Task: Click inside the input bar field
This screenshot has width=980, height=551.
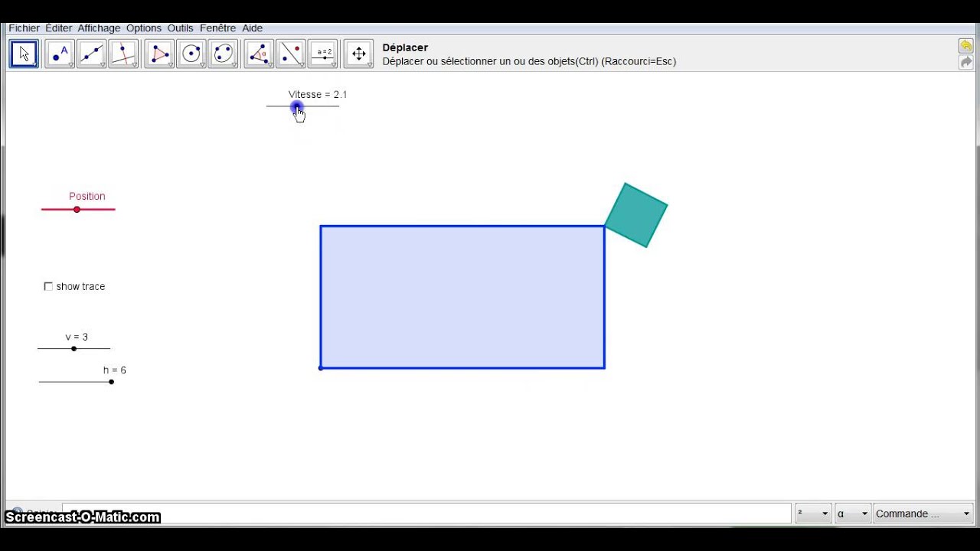Action: [426, 514]
